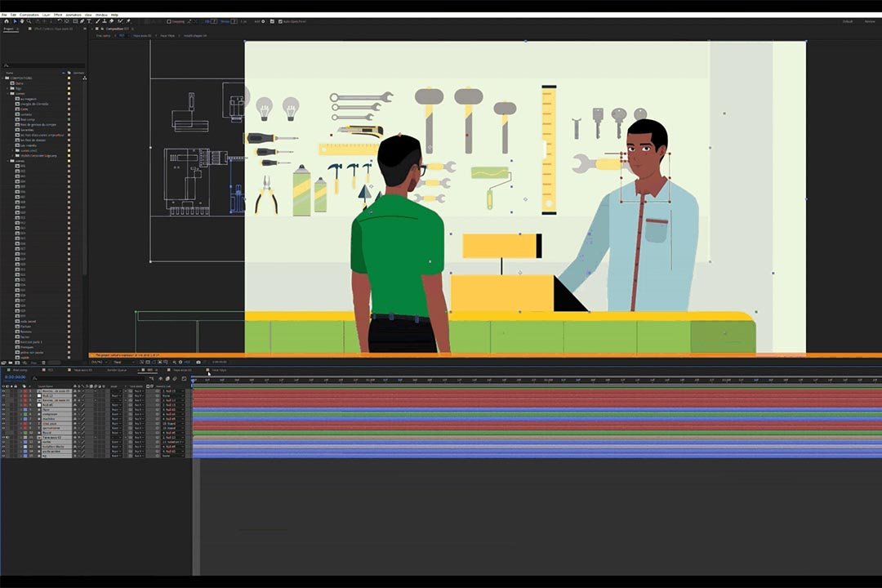Open the 'Face Yaya' timeline tab
The height and width of the screenshot is (588, 882).
219,370
